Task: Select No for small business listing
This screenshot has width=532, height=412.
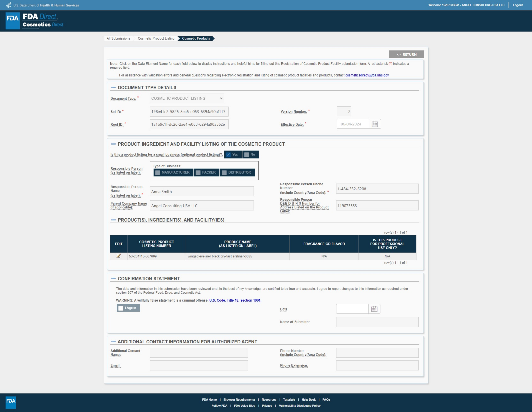Action: coord(247,154)
